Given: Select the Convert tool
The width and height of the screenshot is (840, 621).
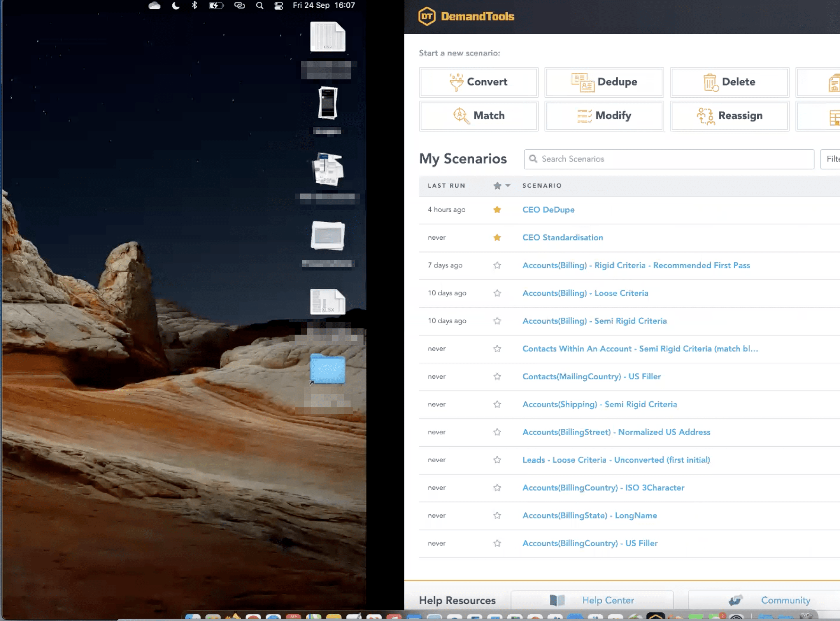Looking at the screenshot, I should coord(478,82).
